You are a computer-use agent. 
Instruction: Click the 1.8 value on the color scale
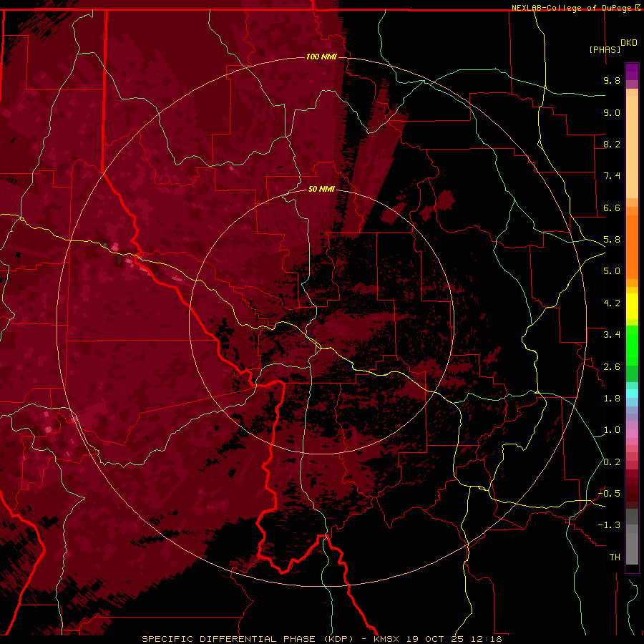pyautogui.click(x=612, y=399)
